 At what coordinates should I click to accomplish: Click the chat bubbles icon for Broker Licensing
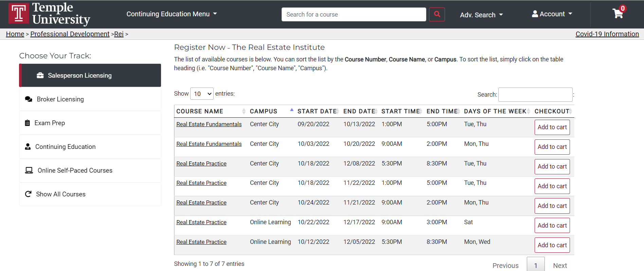pyautogui.click(x=29, y=99)
